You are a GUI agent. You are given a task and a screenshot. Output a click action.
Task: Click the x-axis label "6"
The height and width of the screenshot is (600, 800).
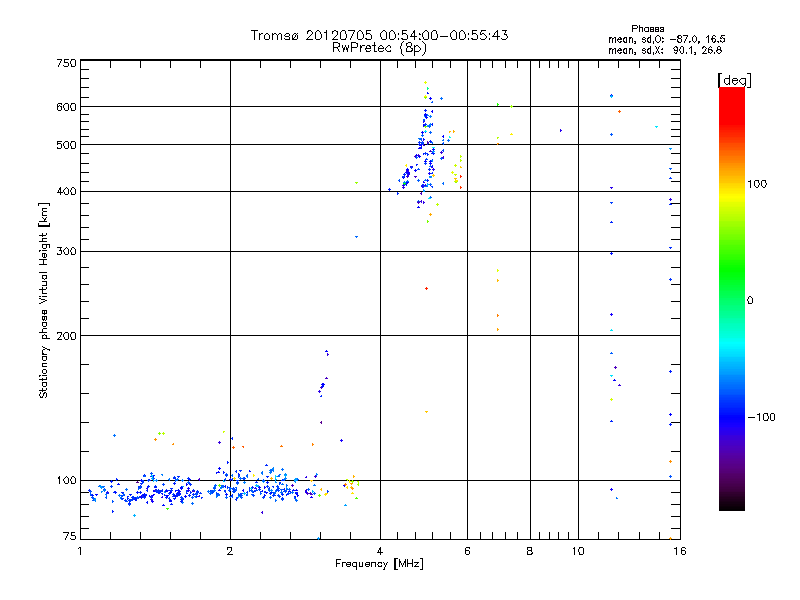pyautogui.click(x=467, y=551)
